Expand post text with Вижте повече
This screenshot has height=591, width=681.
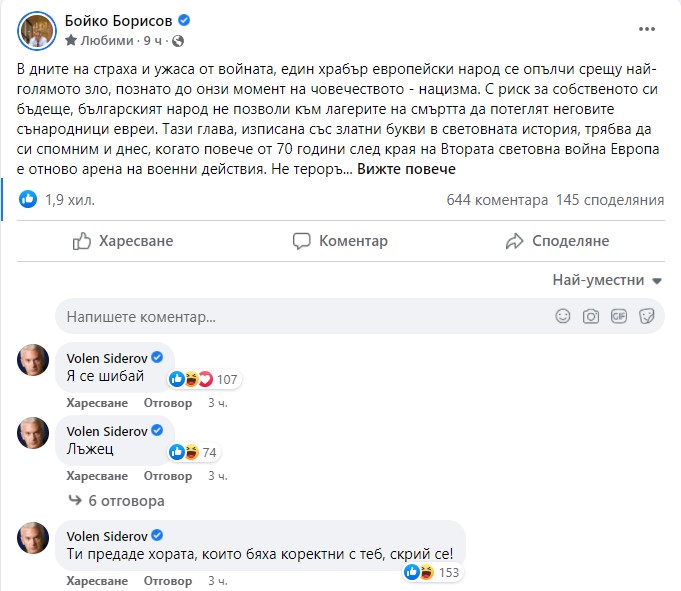427,170
